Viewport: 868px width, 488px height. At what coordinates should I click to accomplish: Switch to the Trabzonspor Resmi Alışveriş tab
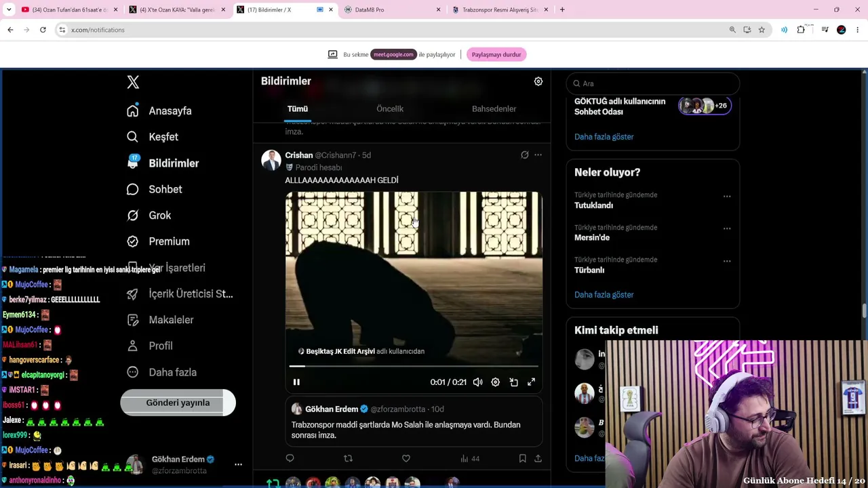pos(499,10)
